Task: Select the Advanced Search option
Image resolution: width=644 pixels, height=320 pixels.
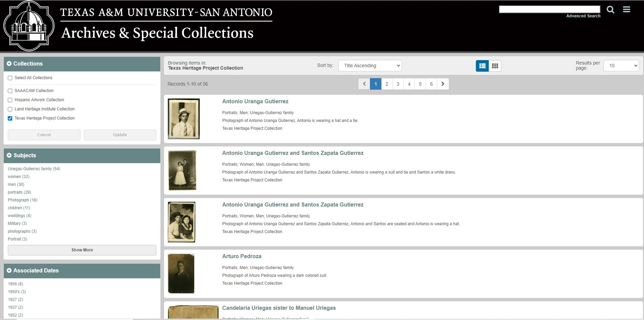Action: (583, 16)
